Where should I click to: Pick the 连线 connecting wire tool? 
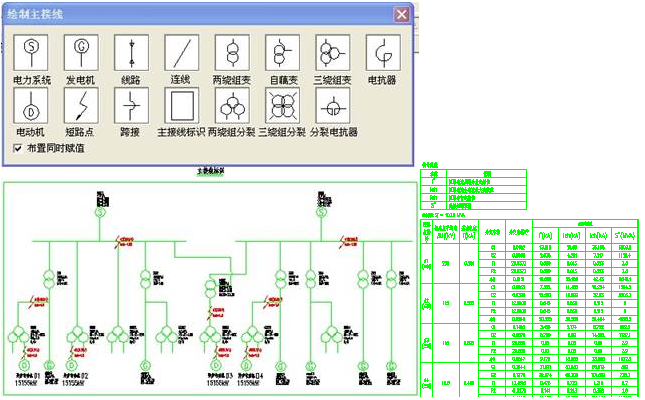[182, 52]
